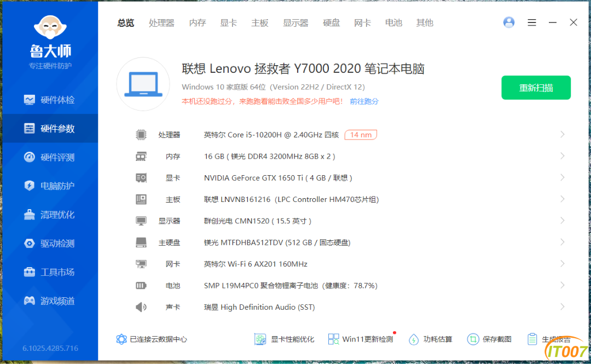Screen dimensions: 591x364
Task: Open the 清理优化 broom icon
Action: [x=30, y=215]
